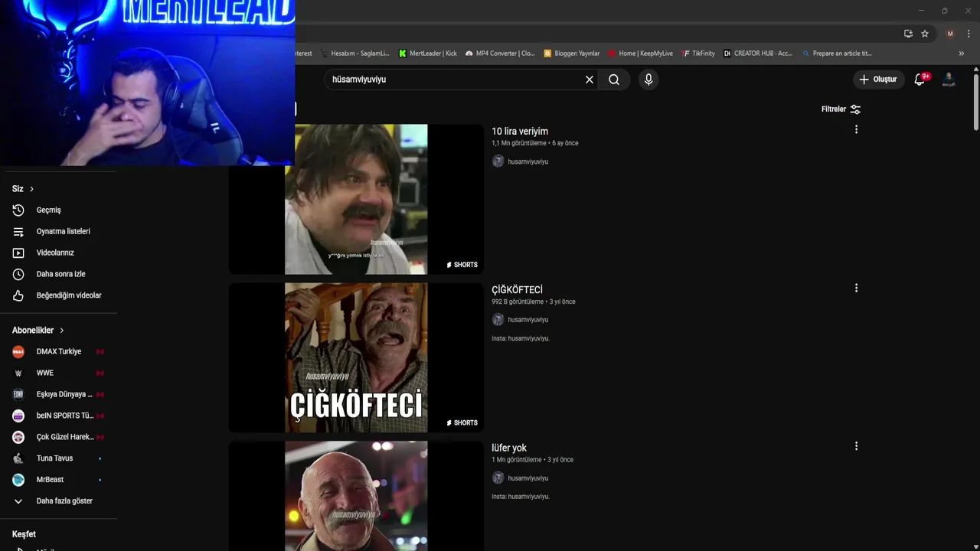
Task: Open 'MertLeader | Kick' bookmark
Action: (x=427, y=54)
